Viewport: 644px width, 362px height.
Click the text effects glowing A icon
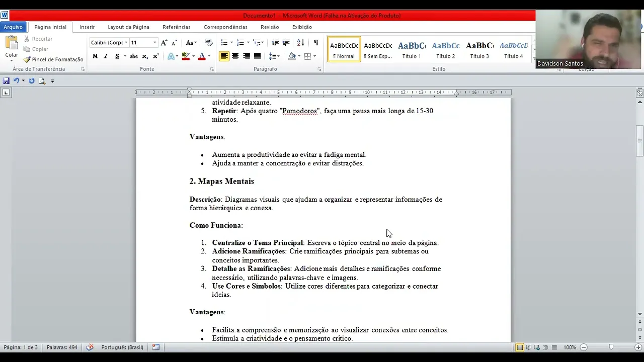point(171,56)
